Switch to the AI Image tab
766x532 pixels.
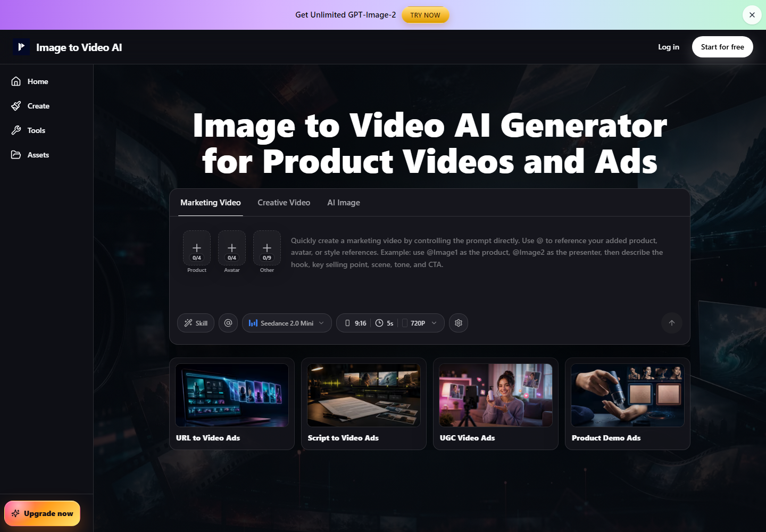344,203
